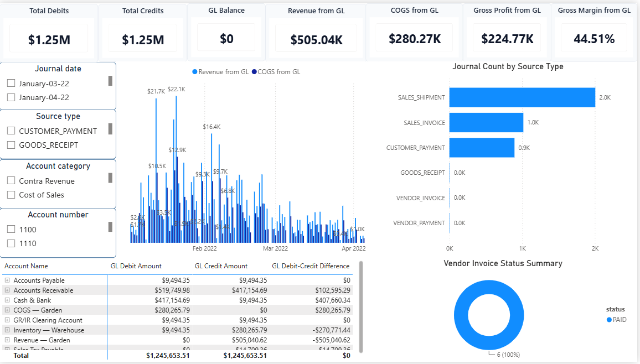640x364 pixels.
Task: Click the Source type slicer scrollbar
Action: (110, 129)
